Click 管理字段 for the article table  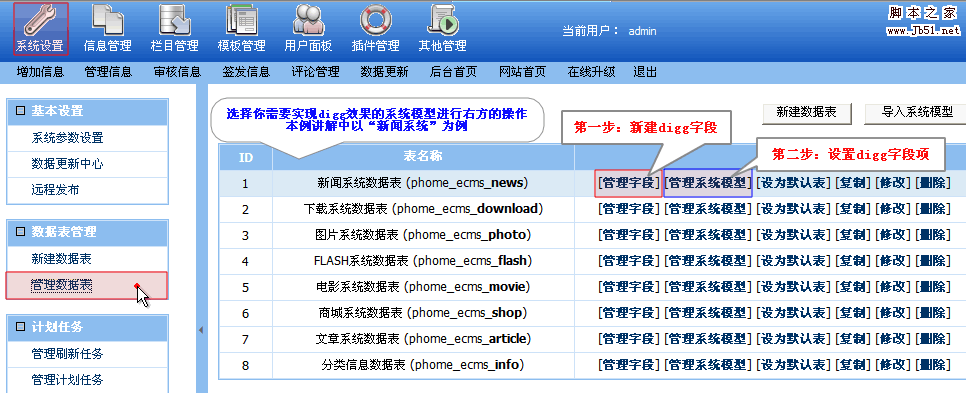(628, 339)
